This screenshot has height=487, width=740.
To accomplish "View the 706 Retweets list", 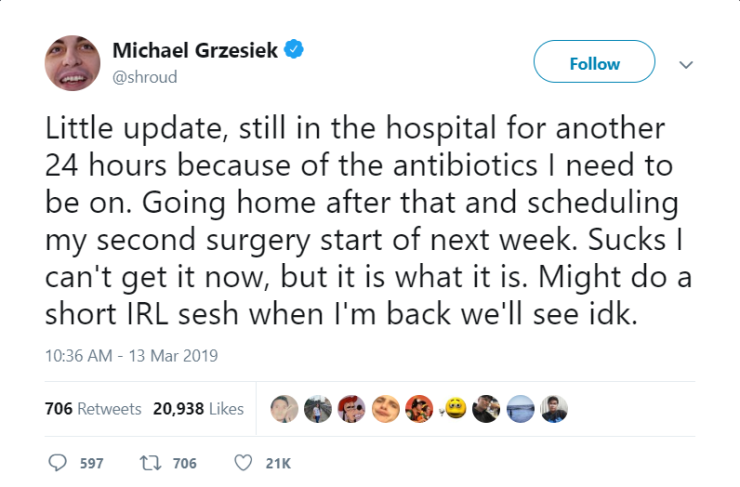I will (93, 409).
